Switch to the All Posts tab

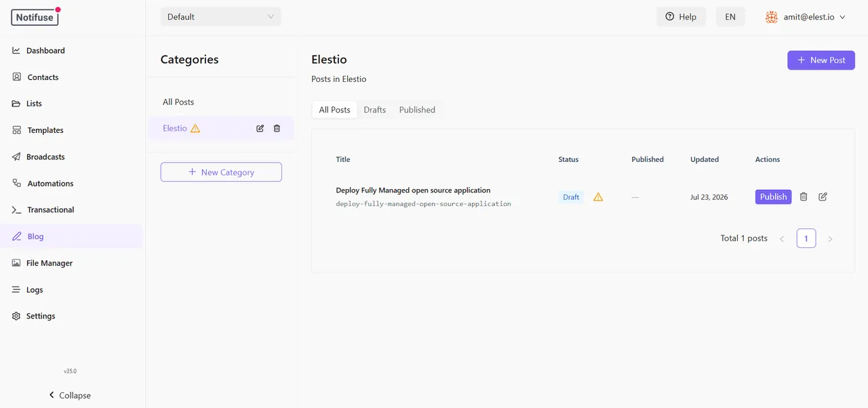point(334,110)
